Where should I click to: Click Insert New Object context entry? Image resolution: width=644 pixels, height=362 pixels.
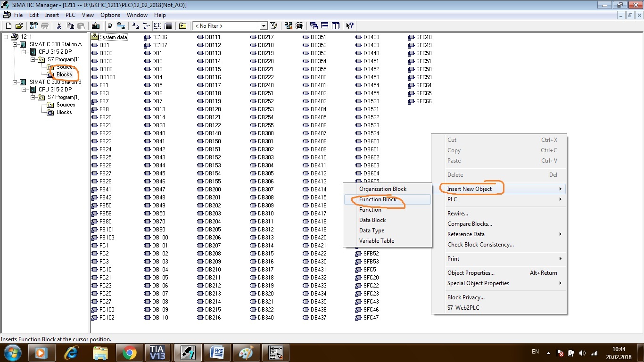point(499,189)
